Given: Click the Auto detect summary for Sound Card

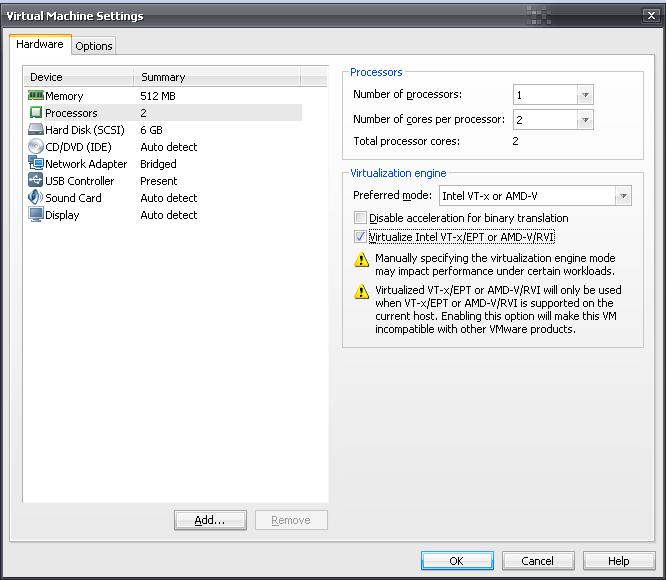Looking at the screenshot, I should 169,198.
